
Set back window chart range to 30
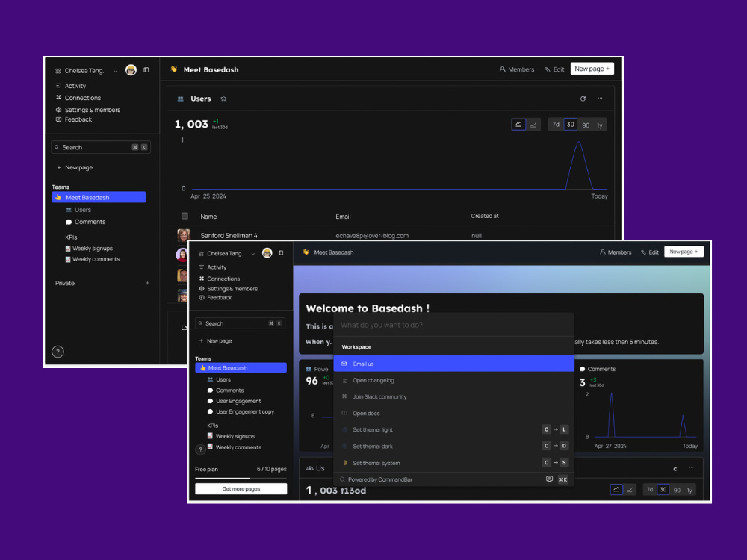pyautogui.click(x=571, y=125)
